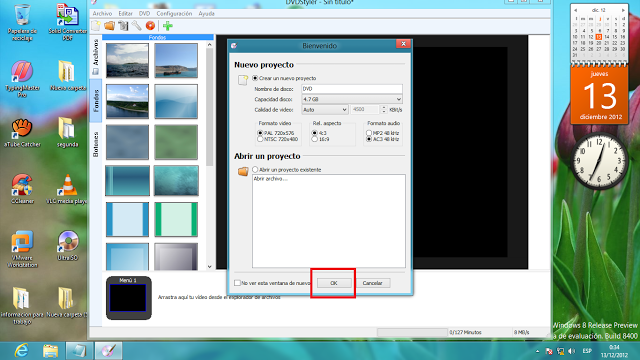Open DVD options wrench icon

(x=136, y=26)
